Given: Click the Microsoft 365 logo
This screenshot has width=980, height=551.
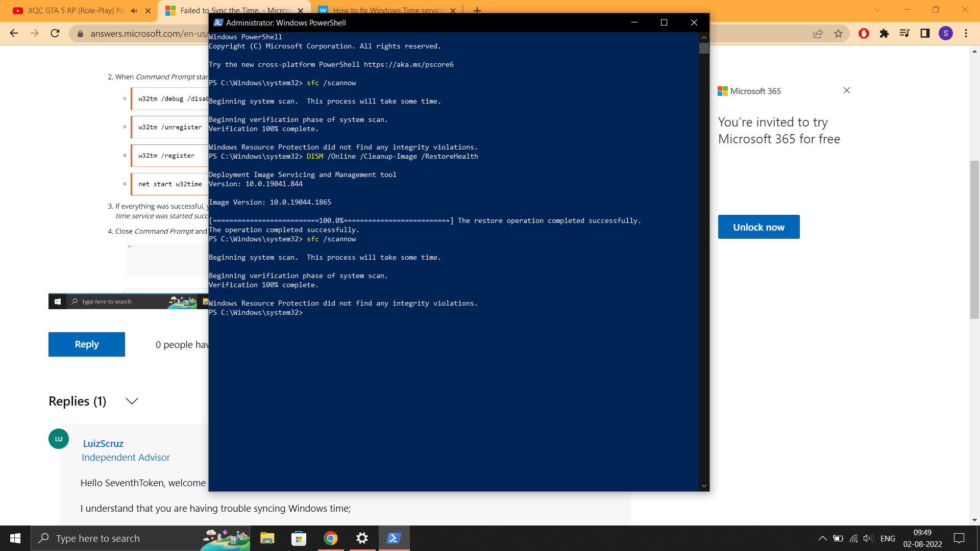Looking at the screenshot, I should [749, 91].
